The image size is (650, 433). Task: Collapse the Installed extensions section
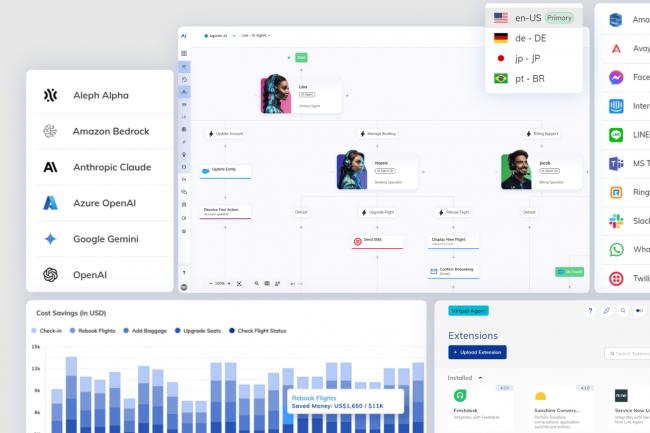pos(480,378)
